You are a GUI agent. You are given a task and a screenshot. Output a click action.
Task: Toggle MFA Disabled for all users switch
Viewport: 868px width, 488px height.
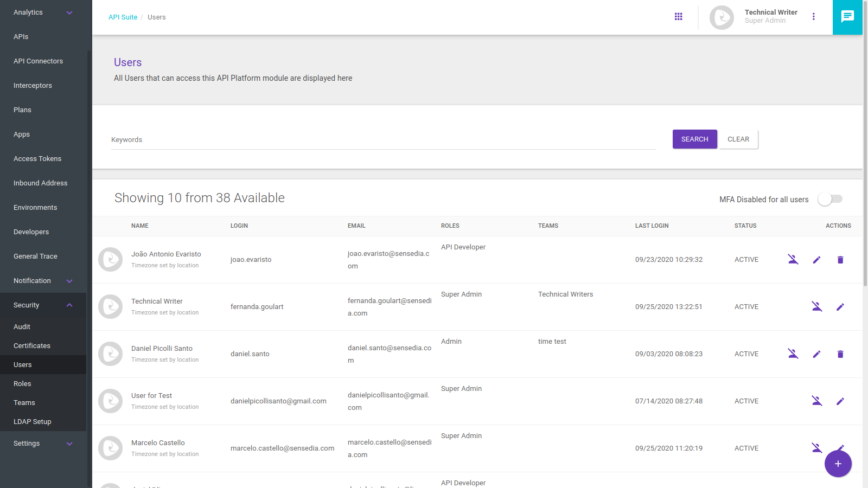coord(830,199)
